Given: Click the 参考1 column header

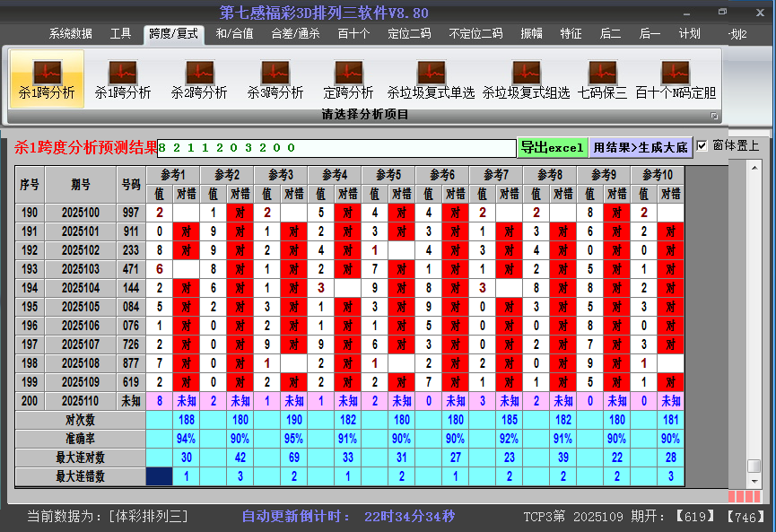Looking at the screenshot, I should coord(173,175).
